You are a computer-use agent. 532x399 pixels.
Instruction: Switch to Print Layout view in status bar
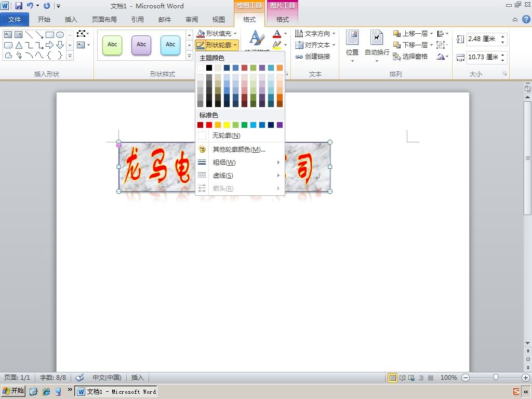[x=392, y=378]
